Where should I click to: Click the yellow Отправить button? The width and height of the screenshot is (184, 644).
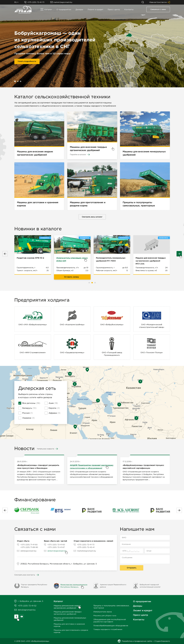click(132, 568)
